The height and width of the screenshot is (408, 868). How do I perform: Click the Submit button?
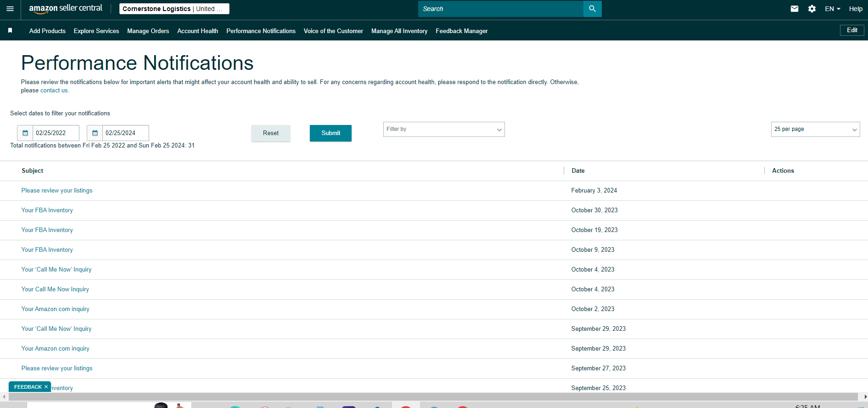click(330, 133)
